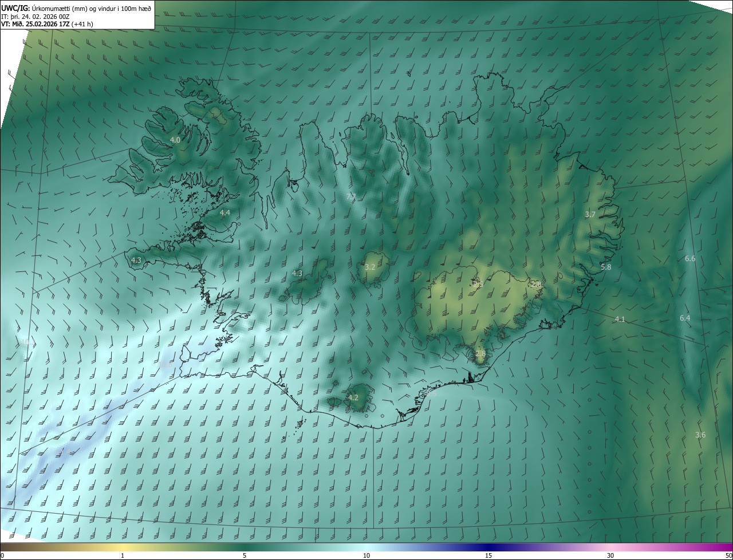The height and width of the screenshot is (560, 733).
Task: Click the colour scale tick label 50
Action: (x=728, y=555)
